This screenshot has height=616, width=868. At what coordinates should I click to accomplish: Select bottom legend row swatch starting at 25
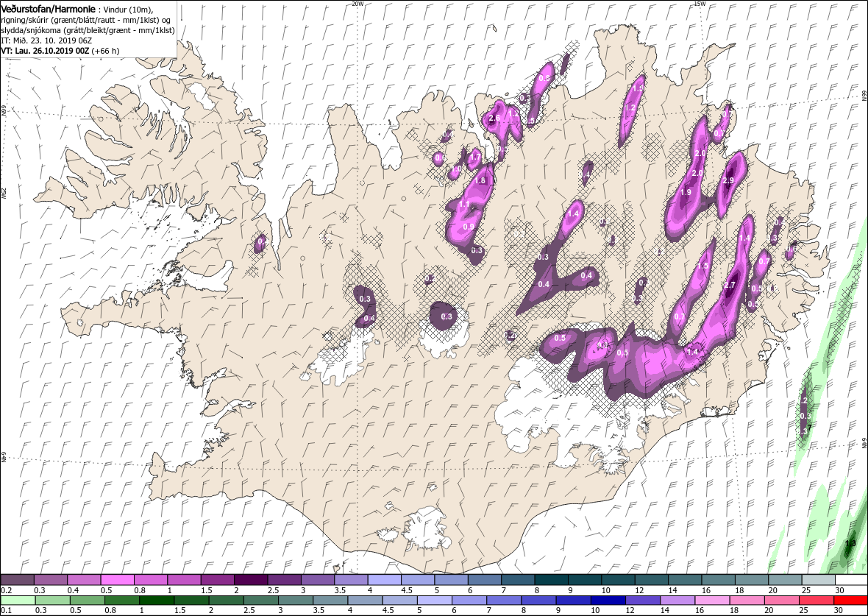pyautogui.click(x=816, y=601)
